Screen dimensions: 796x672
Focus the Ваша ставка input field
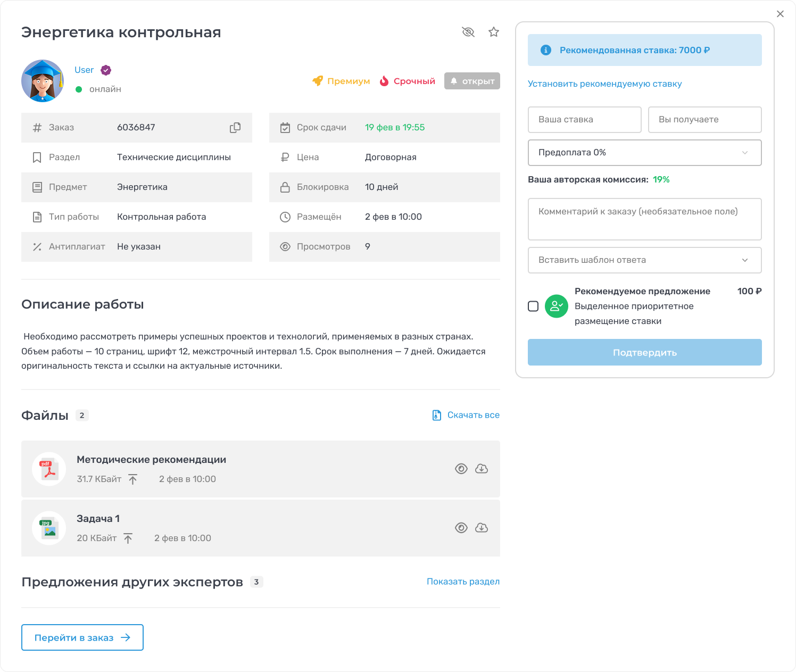[584, 120]
